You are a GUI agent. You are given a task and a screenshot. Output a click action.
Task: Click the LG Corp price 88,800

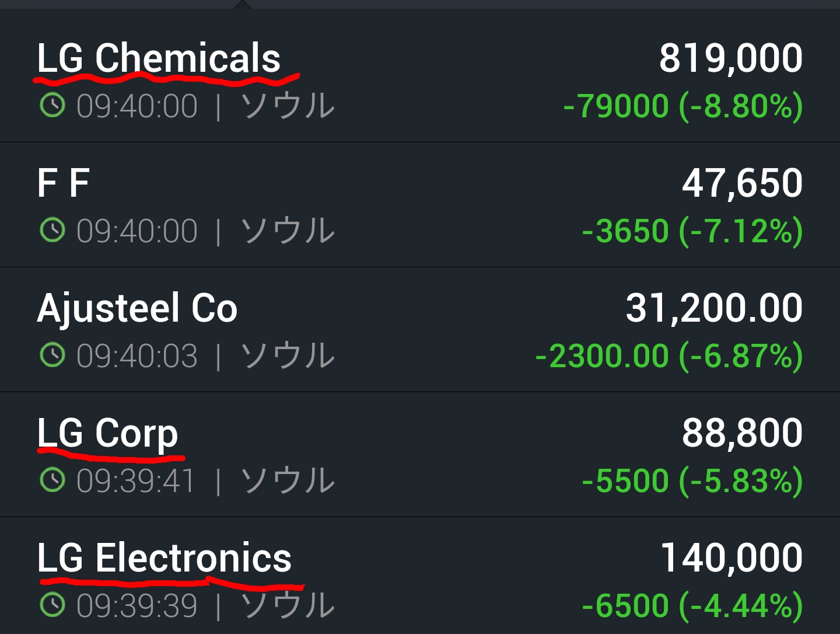click(742, 433)
